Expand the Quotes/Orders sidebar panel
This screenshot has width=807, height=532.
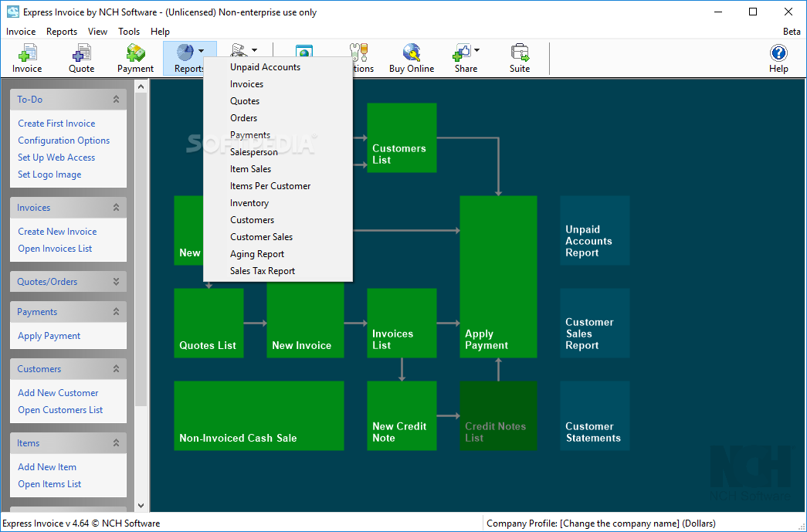[x=117, y=281]
